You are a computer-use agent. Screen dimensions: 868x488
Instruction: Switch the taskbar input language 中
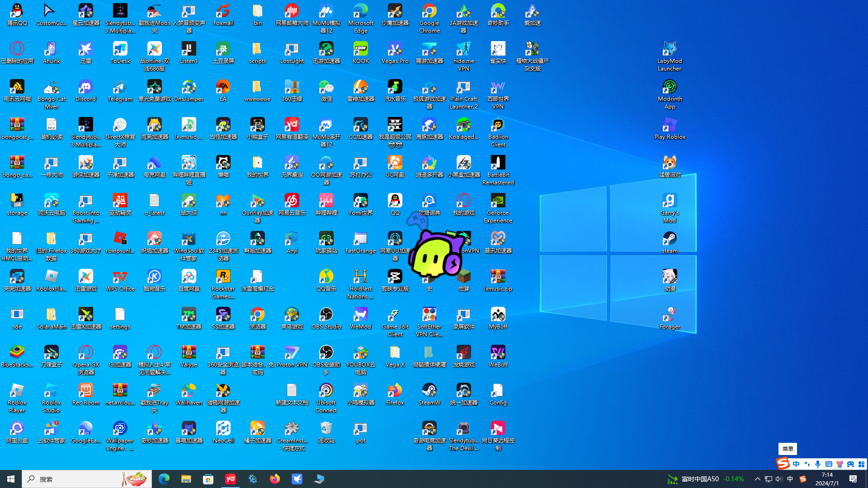pos(790,479)
